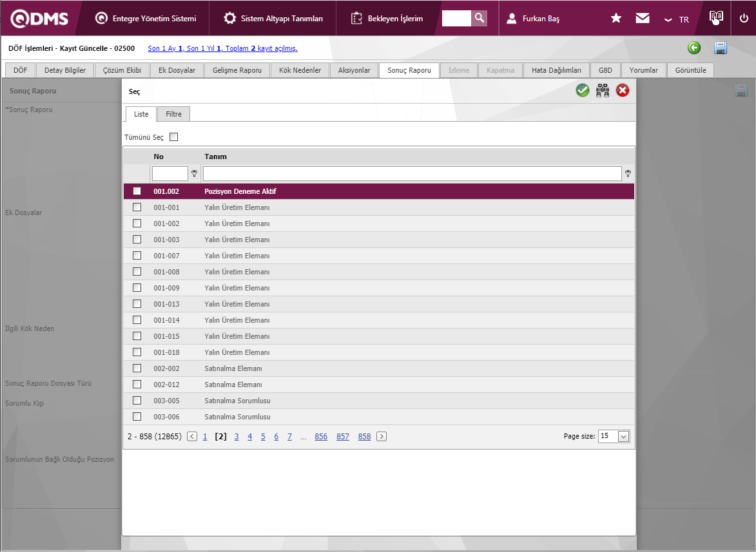The image size is (756, 552).
Task: Click the green back arrow icon
Action: pyautogui.click(x=694, y=48)
